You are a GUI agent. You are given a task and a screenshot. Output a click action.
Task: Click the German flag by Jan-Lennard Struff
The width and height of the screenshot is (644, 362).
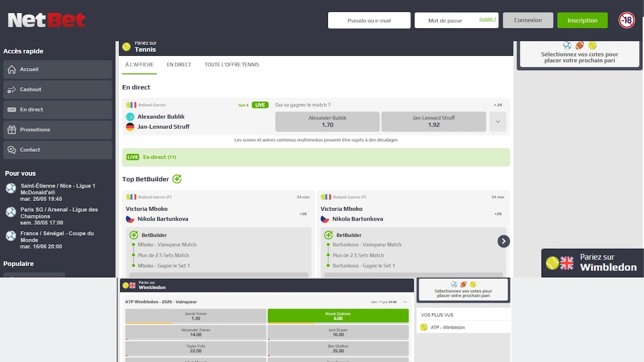130,127
